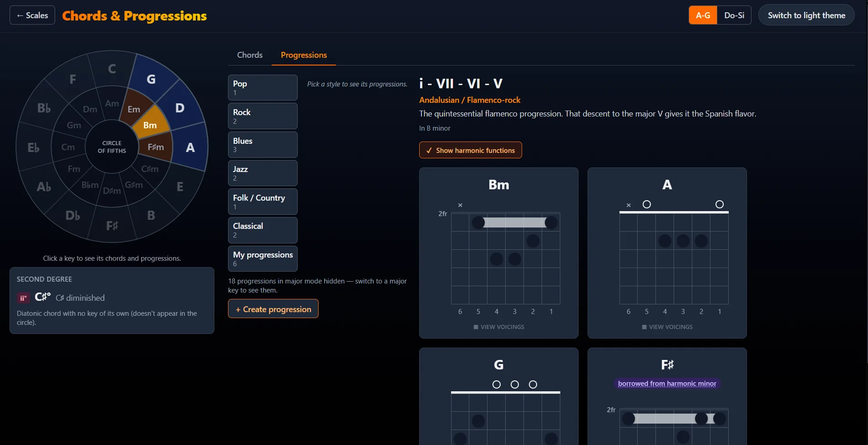This screenshot has height=445, width=868.
Task: Select Gm minor key segment
Action: tap(74, 125)
